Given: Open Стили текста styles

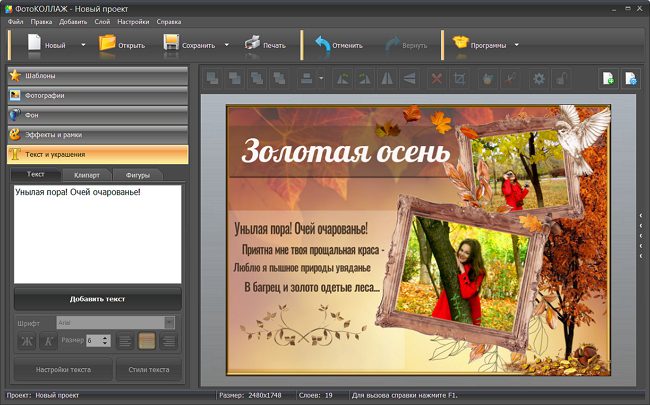Looking at the screenshot, I should click(149, 370).
